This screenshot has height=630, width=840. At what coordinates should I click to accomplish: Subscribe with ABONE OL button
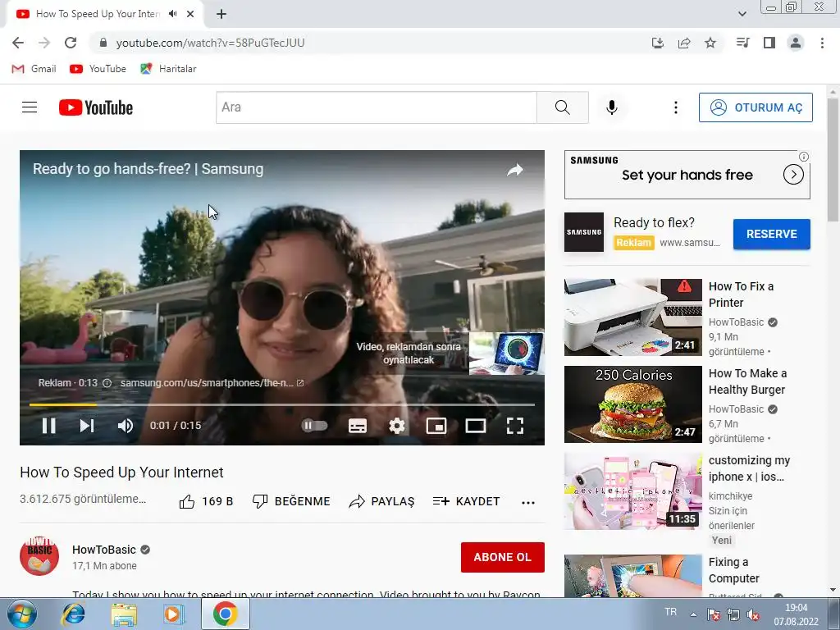coord(503,557)
